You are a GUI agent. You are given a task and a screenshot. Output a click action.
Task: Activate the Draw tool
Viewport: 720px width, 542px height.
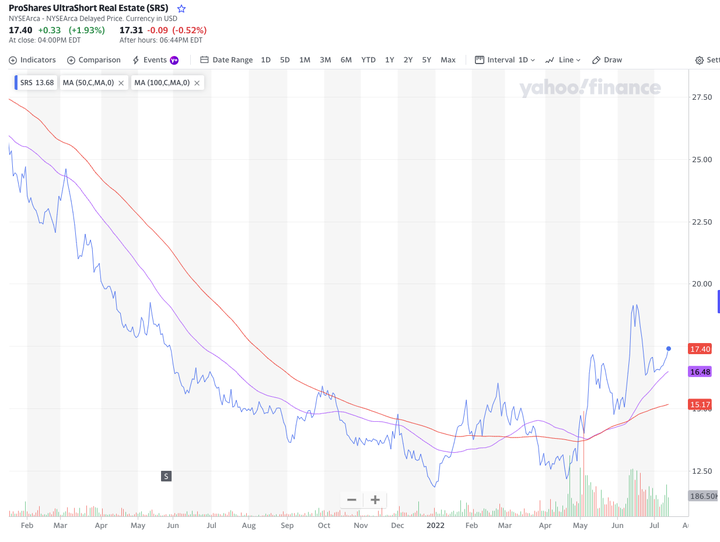pyautogui.click(x=607, y=60)
